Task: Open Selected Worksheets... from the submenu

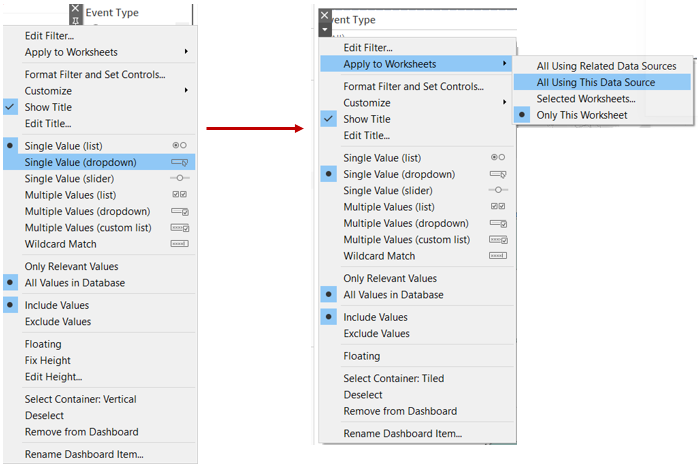Action: coord(585,99)
